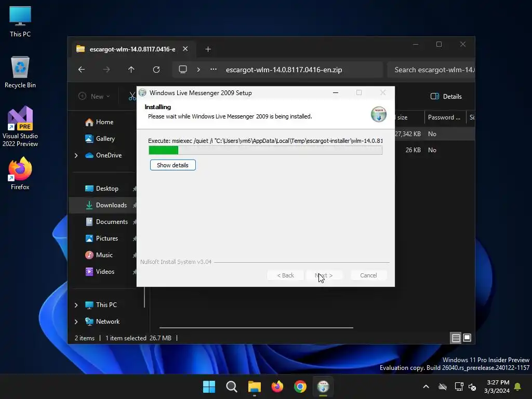Select the escargot-wlm-14.0.8117.0416-e tab

[x=132, y=49]
